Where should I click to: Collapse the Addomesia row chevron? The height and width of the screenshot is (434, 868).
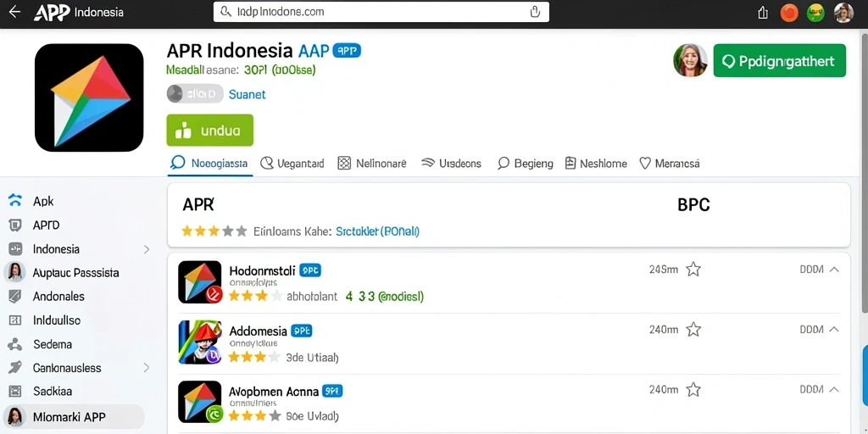pyautogui.click(x=834, y=330)
